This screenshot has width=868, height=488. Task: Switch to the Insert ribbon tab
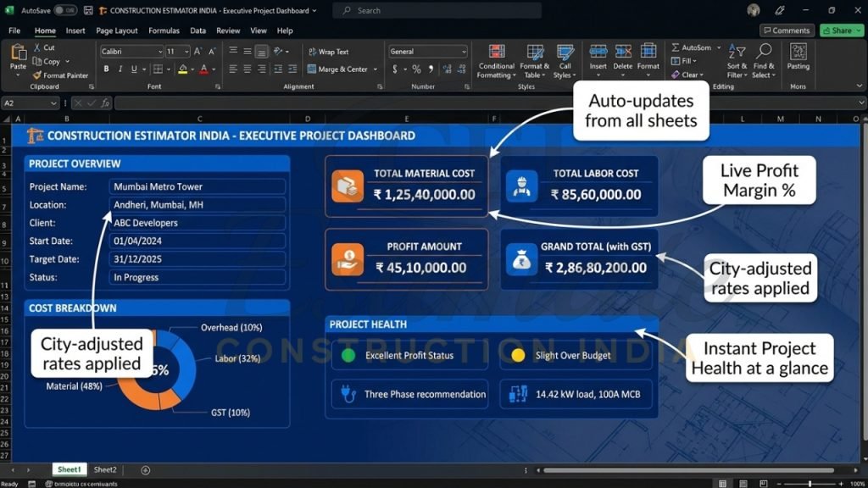(75, 30)
